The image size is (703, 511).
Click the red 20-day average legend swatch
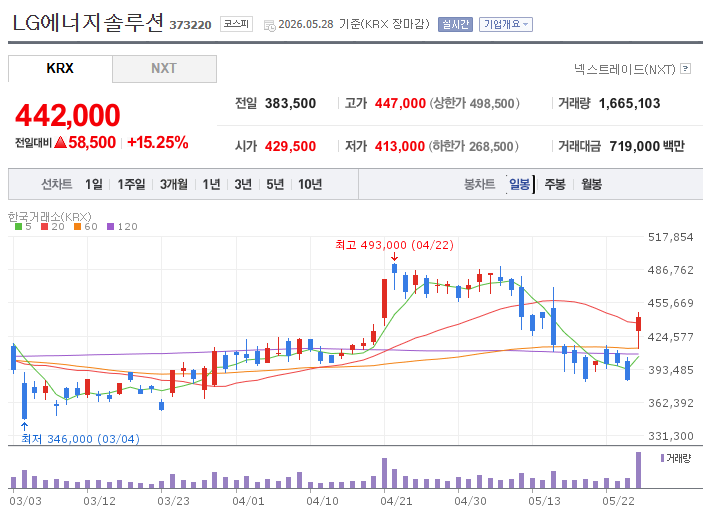coord(44,227)
